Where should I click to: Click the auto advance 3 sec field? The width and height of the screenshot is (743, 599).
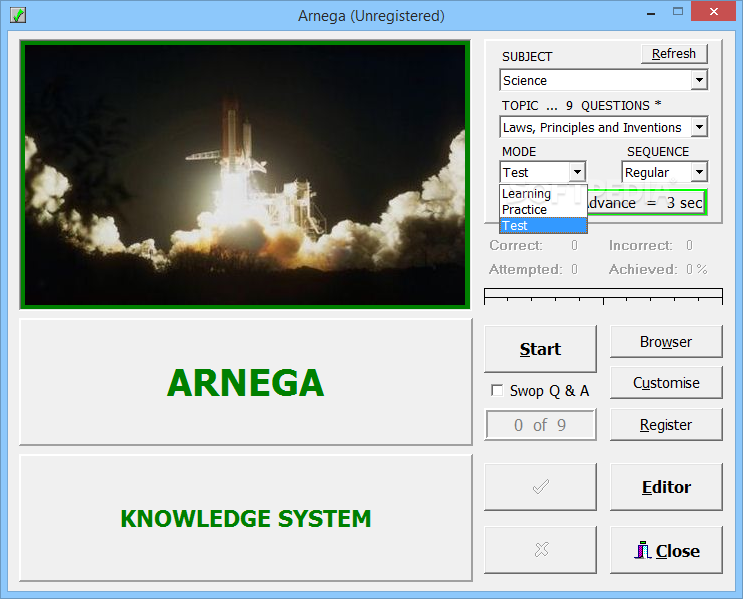tap(647, 203)
